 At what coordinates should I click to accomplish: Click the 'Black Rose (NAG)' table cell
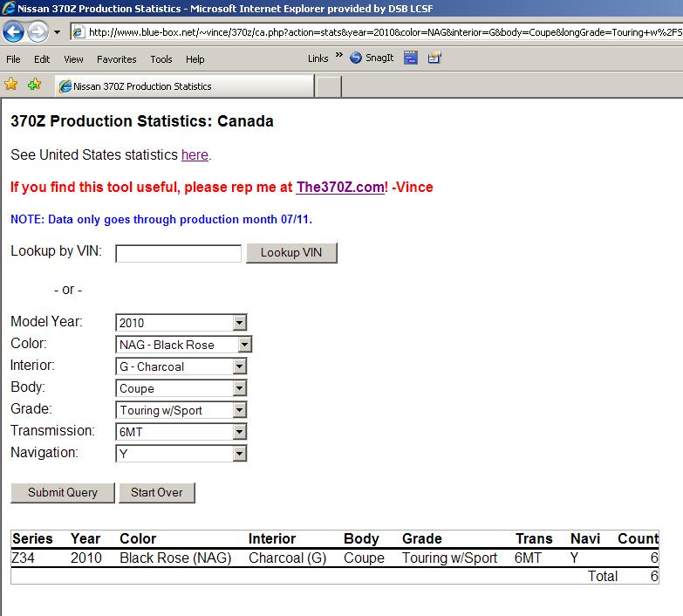click(x=175, y=558)
